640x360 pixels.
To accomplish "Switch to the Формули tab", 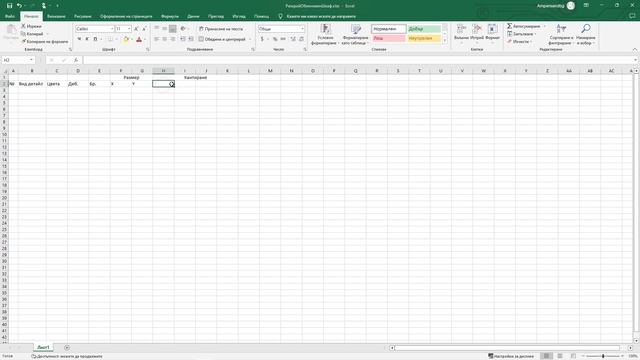I will (170, 16).
